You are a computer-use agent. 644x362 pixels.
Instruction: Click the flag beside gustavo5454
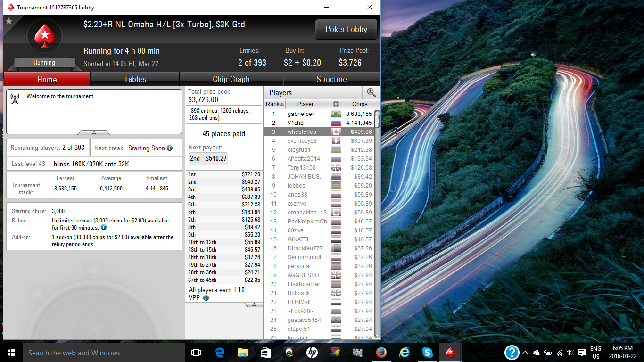coord(336,320)
